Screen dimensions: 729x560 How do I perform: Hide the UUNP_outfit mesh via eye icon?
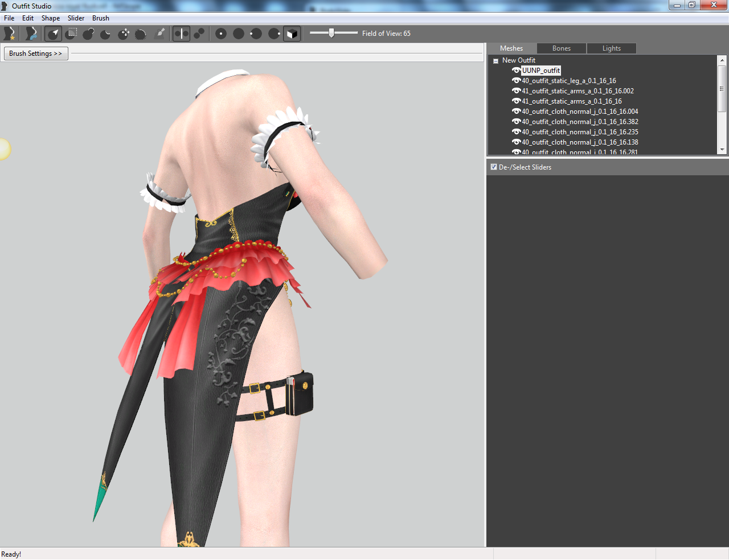coord(516,71)
